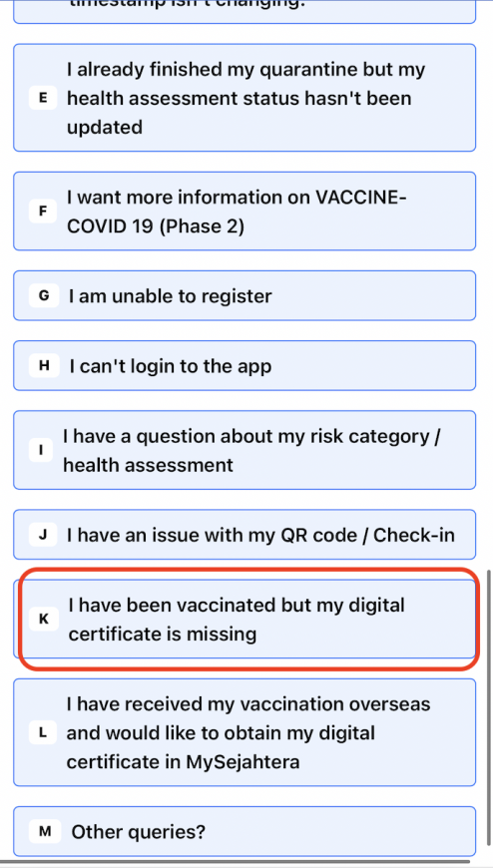Click the M letter badge
This screenshot has height=868, width=493.
click(45, 831)
